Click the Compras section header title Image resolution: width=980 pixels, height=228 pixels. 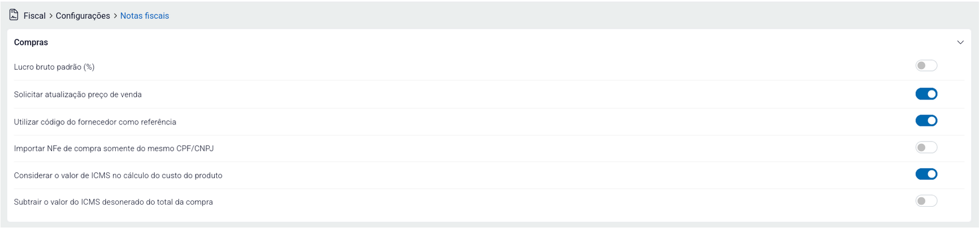click(31, 43)
